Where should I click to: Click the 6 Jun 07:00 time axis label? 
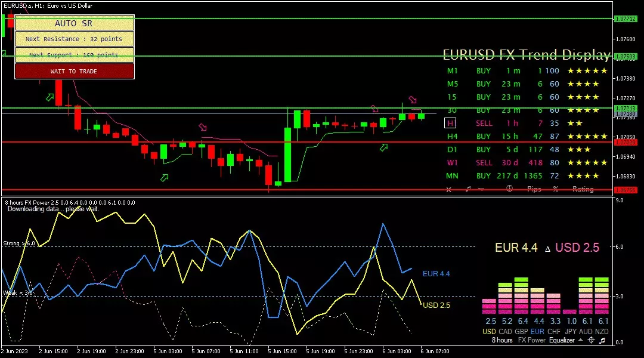(435, 351)
